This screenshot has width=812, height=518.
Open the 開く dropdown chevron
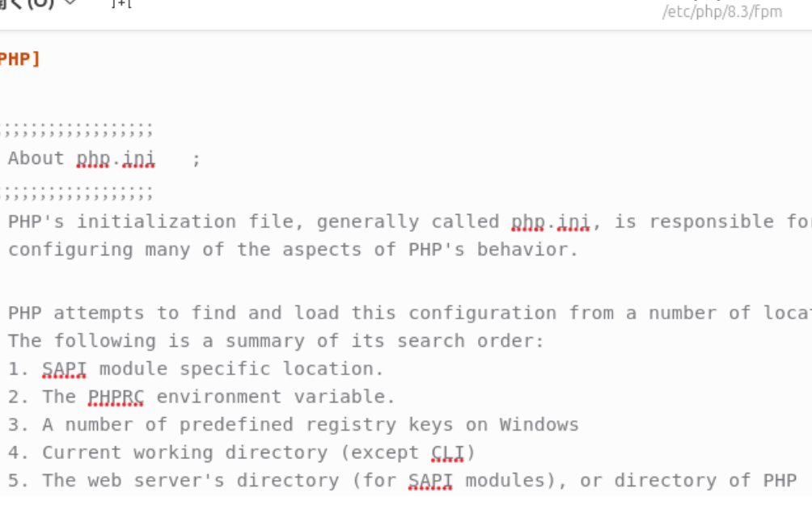click(x=70, y=3)
